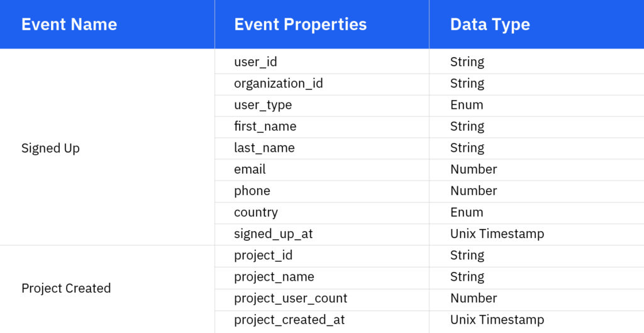This screenshot has height=333, width=644.
Task: Select the country property cell
Action: point(255,212)
